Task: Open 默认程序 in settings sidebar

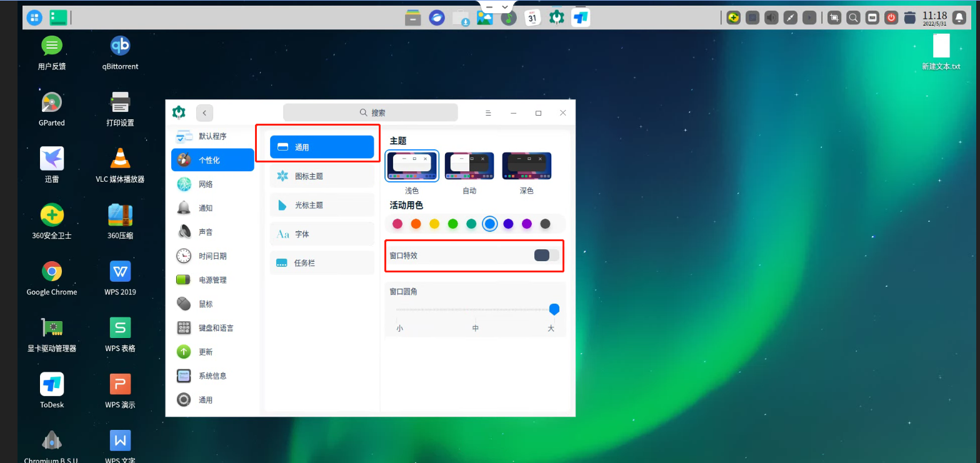Action: pos(212,136)
